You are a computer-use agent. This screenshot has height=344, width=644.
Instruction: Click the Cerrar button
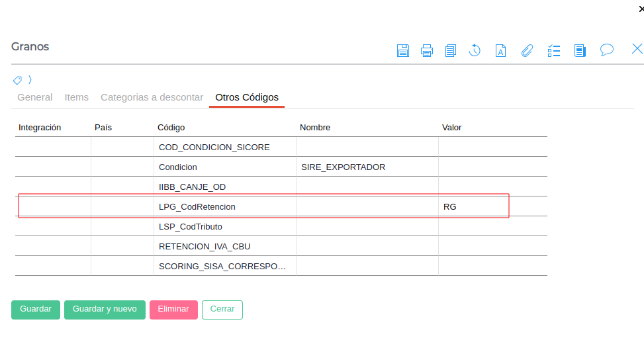pyautogui.click(x=222, y=310)
